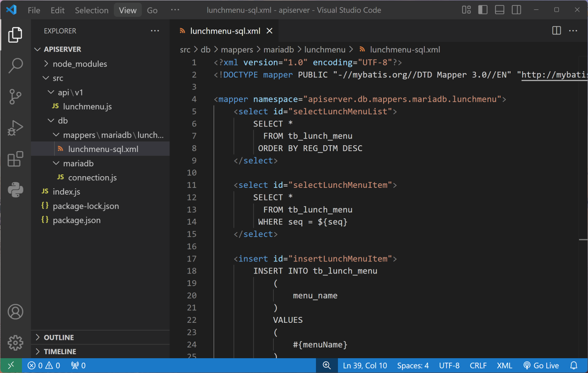Open the Accounts menu icon
588x373 pixels.
15,312
